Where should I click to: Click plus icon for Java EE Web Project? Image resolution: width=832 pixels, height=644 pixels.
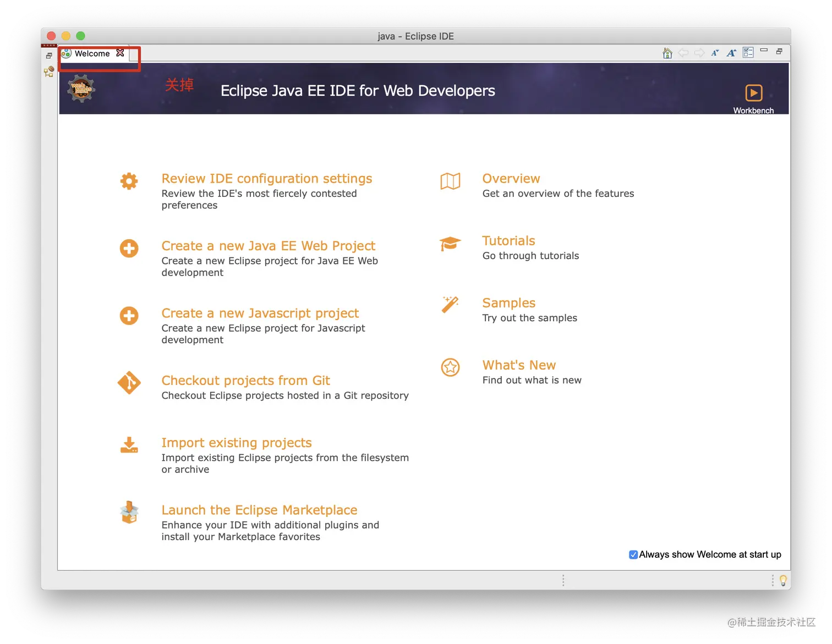pyautogui.click(x=129, y=248)
